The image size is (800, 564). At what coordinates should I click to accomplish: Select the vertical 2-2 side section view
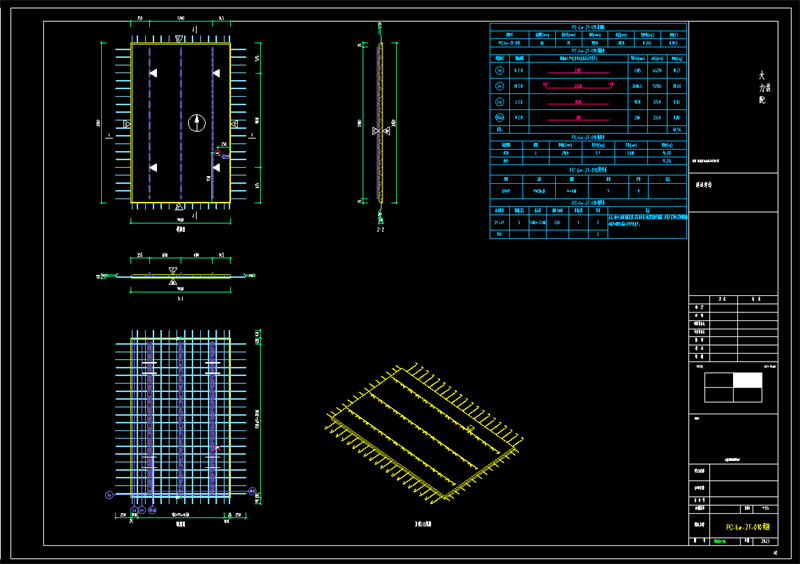point(380,122)
